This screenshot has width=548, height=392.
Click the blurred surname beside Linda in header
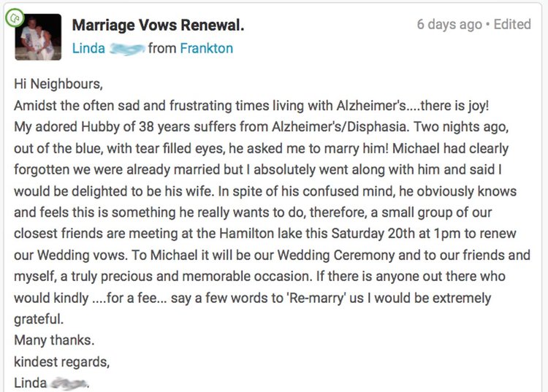pyautogui.click(x=127, y=49)
